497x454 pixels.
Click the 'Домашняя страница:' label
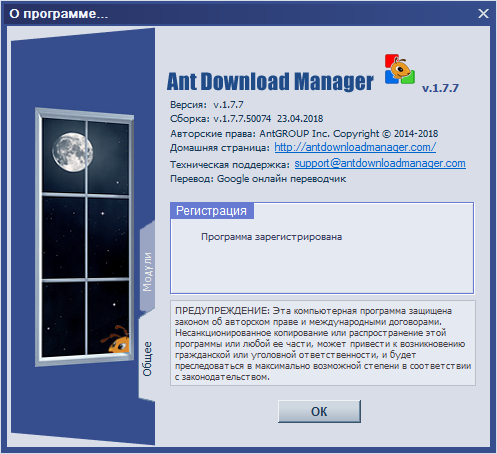220,148
